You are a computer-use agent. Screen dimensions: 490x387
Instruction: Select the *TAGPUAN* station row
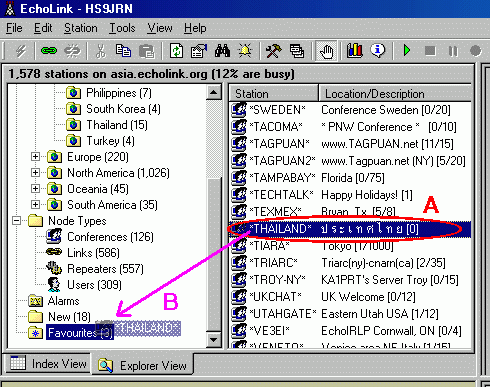[x=350, y=144]
